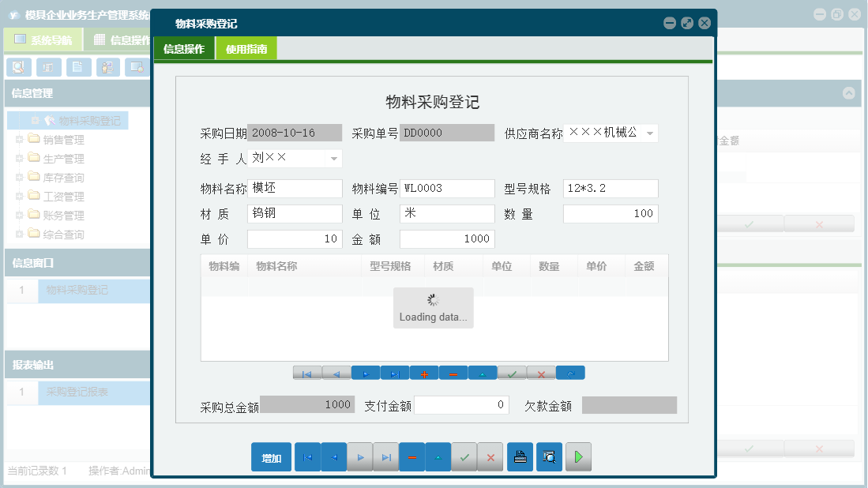The height and width of the screenshot is (488, 868).
Task: Open the print icon at the bottom toolbar
Action: pos(520,456)
